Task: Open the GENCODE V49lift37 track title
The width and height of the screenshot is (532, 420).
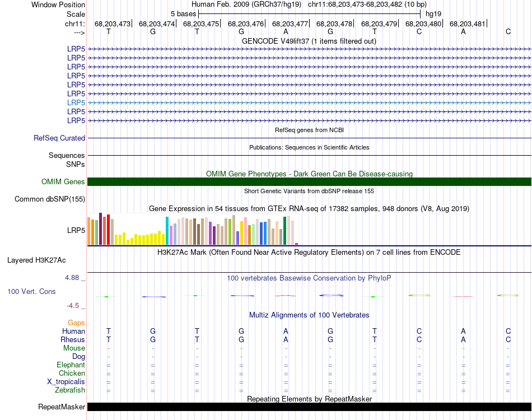Action: pos(309,41)
